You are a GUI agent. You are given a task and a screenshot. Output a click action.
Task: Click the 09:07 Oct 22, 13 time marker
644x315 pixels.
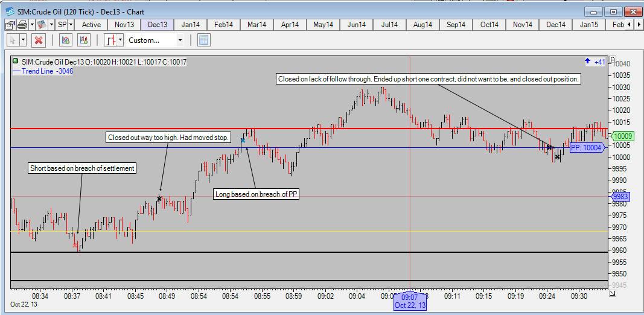click(410, 301)
